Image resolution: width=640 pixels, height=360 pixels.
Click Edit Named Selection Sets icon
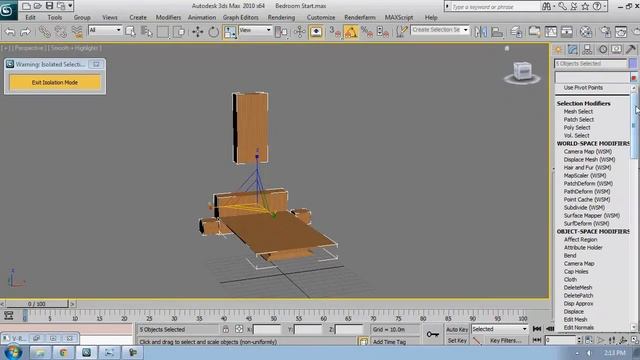tap(402, 31)
